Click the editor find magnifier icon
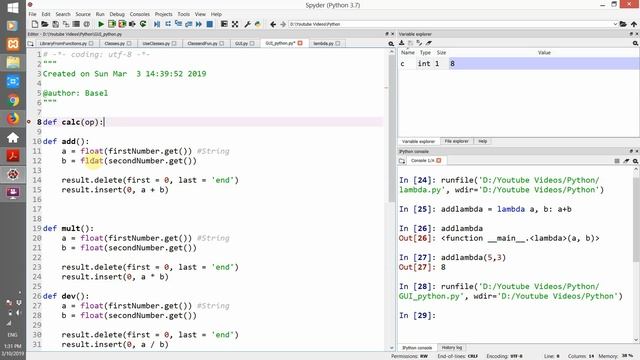 (391, 43)
